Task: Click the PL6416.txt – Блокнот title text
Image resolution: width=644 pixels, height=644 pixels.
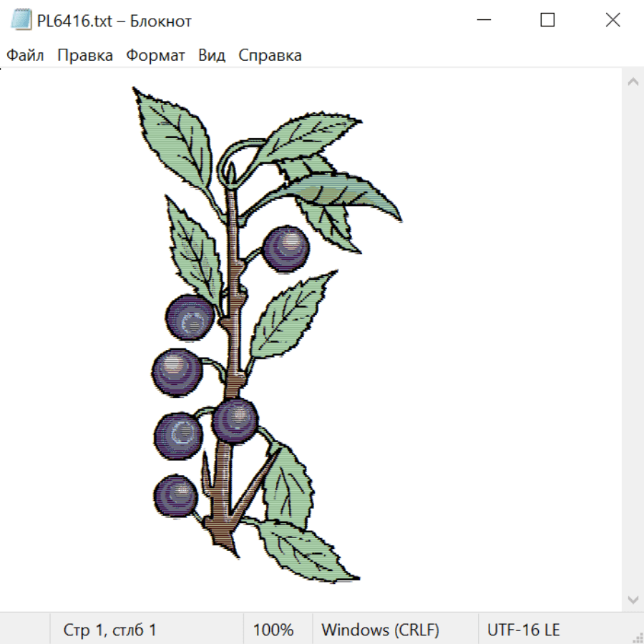Action: [x=114, y=21]
